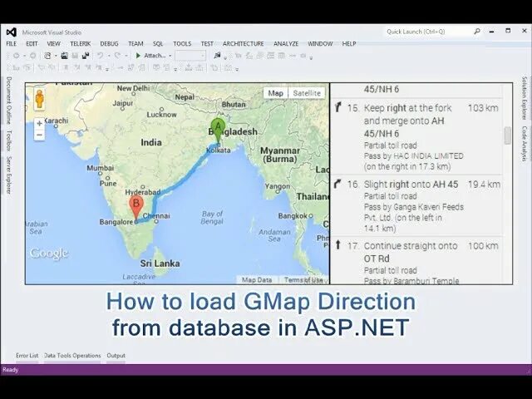Click the Find in Files toolbar icon
The height and width of the screenshot is (399, 532).
[217, 56]
